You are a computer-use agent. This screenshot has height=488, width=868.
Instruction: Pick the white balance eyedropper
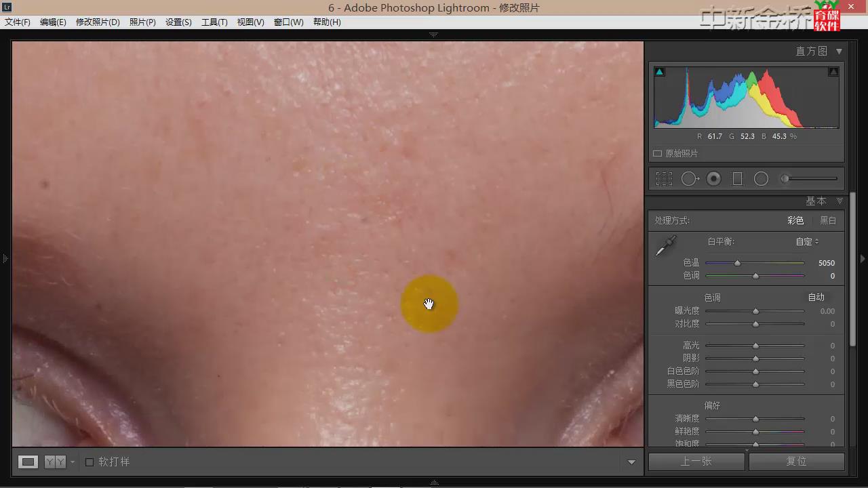click(665, 246)
